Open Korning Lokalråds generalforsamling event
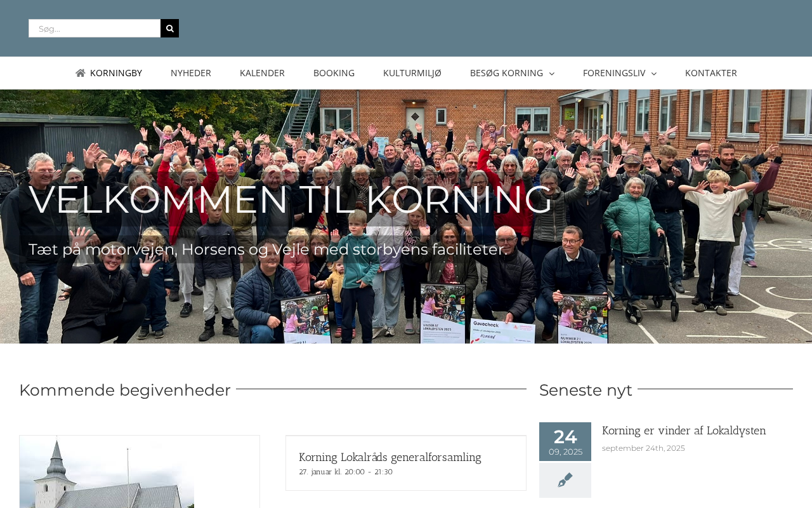812x508 pixels. click(x=390, y=457)
